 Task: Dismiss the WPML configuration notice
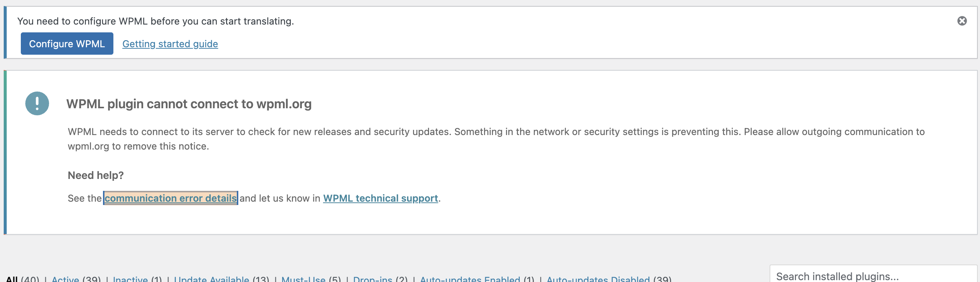[x=962, y=21]
